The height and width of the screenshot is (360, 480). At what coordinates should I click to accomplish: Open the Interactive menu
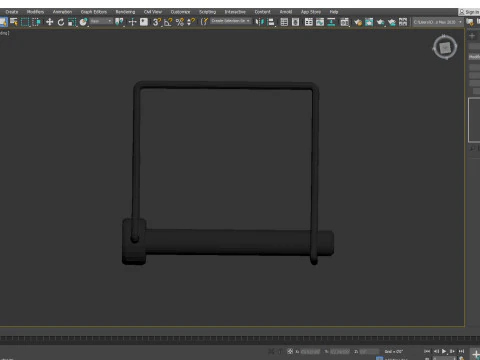point(235,12)
